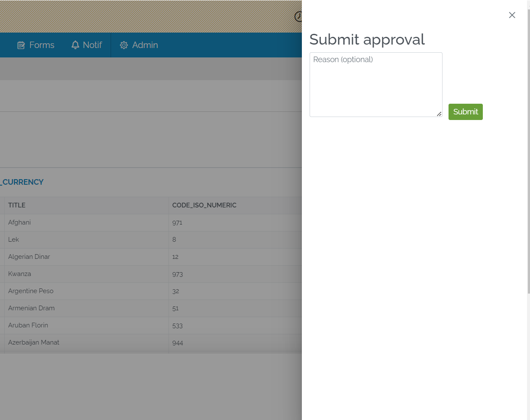The image size is (530, 420).
Task: Select the Argentine Peso cell
Action: 87,291
